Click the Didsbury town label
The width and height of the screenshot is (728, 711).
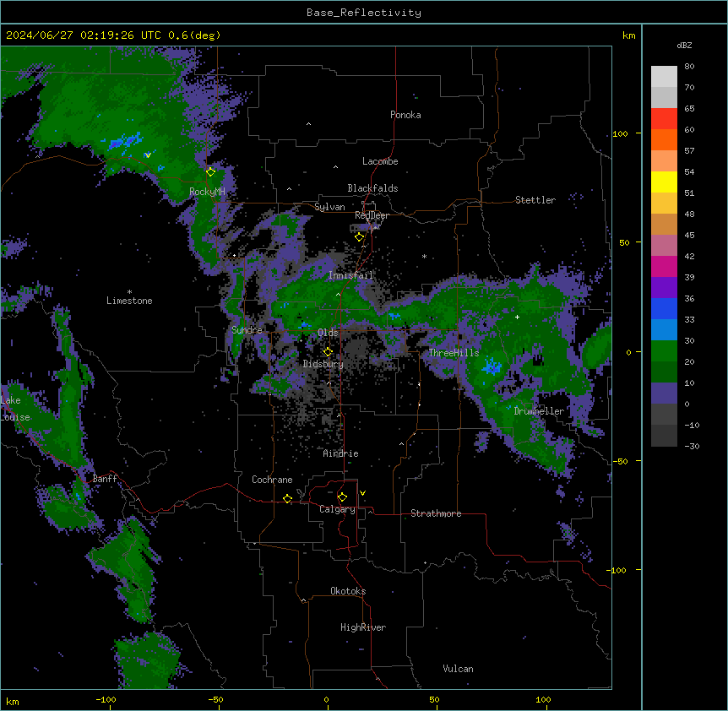pos(323,364)
